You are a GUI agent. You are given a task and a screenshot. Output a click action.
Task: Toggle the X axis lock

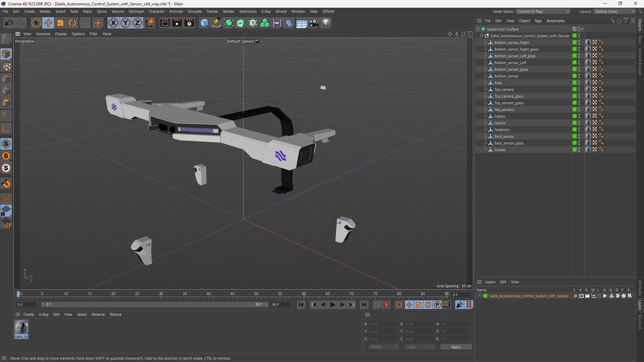pyautogui.click(x=113, y=23)
